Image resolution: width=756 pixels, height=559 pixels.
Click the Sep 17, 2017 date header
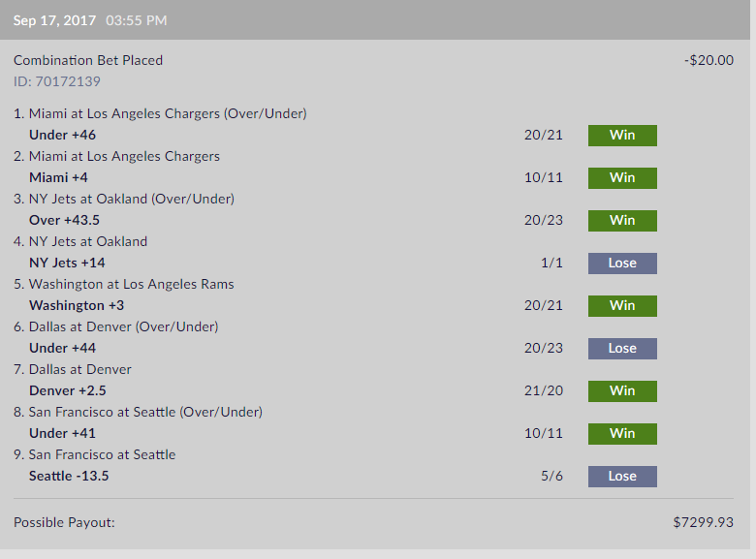[54, 20]
